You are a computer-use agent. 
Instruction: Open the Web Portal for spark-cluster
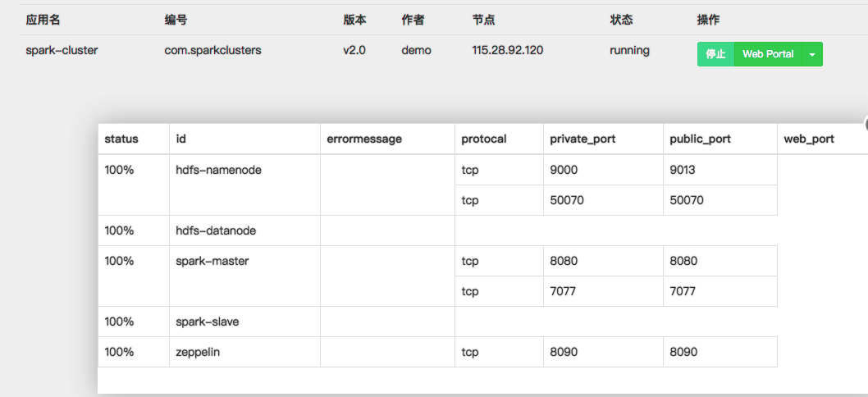768,54
